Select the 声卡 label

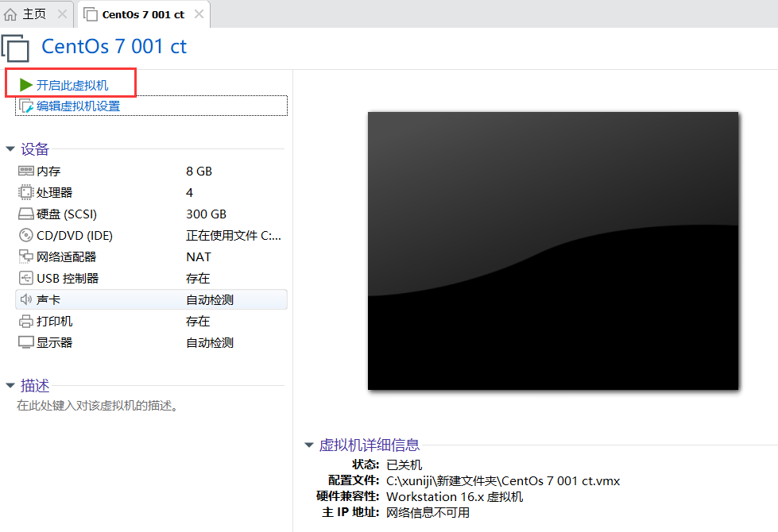(x=48, y=299)
